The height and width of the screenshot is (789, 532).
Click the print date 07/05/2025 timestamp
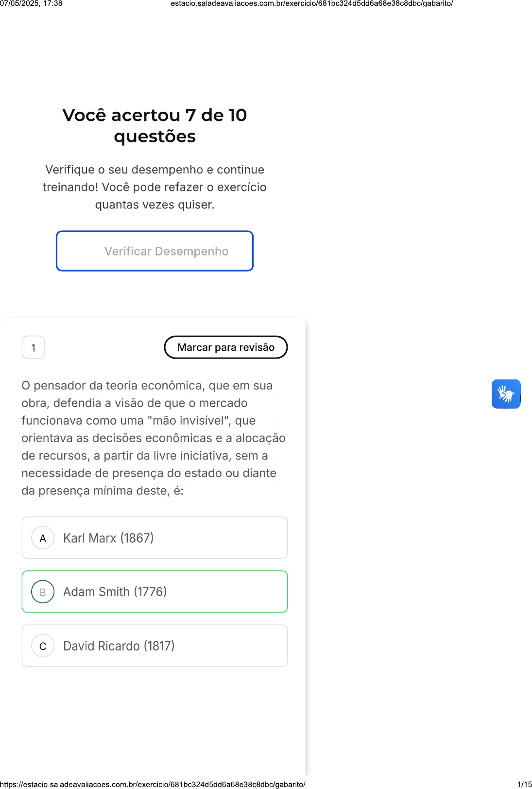click(31, 3)
